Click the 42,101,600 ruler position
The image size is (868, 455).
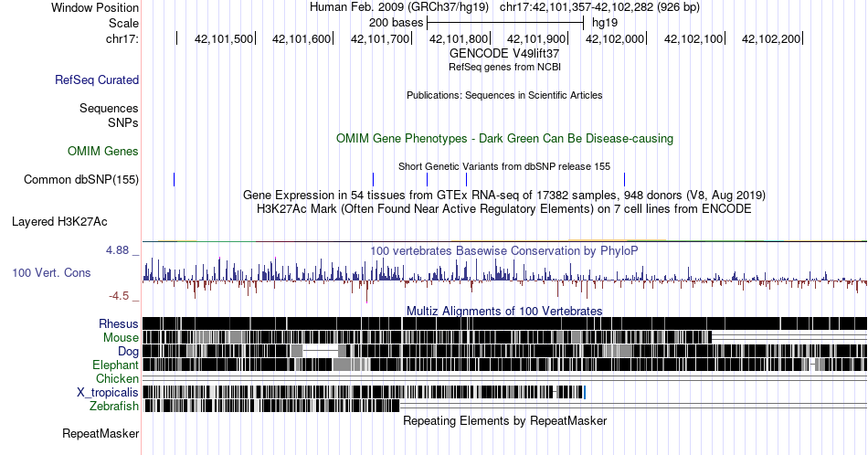click(x=302, y=38)
